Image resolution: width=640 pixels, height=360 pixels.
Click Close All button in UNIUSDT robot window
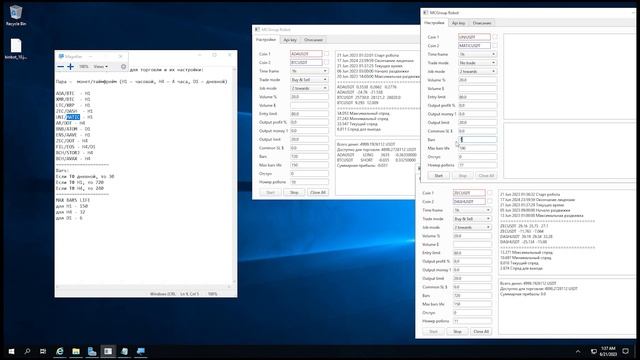tap(486, 176)
